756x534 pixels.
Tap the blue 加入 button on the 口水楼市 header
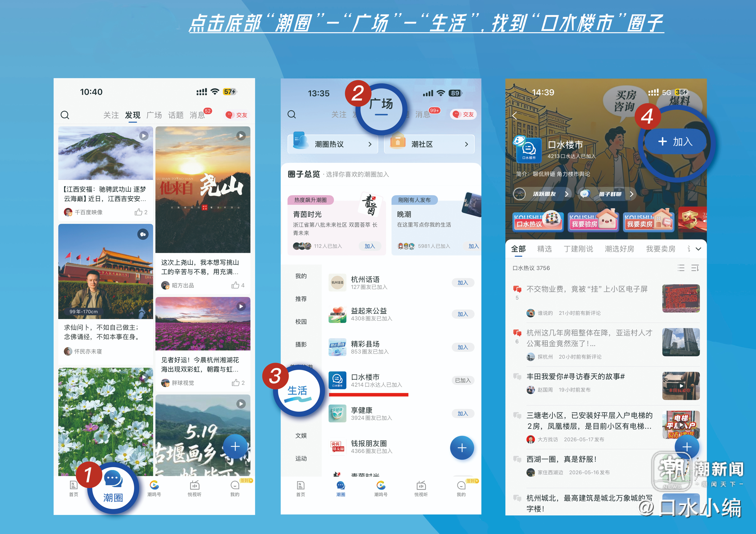[x=675, y=142]
